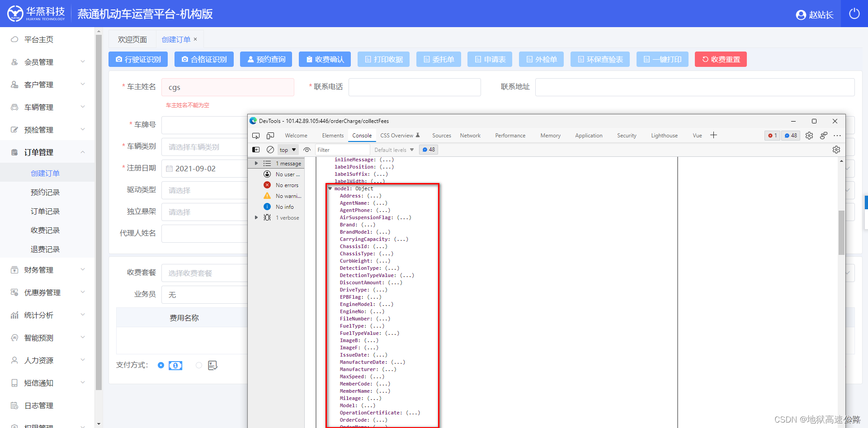Open 收费套餐 dropdown

coord(204,273)
